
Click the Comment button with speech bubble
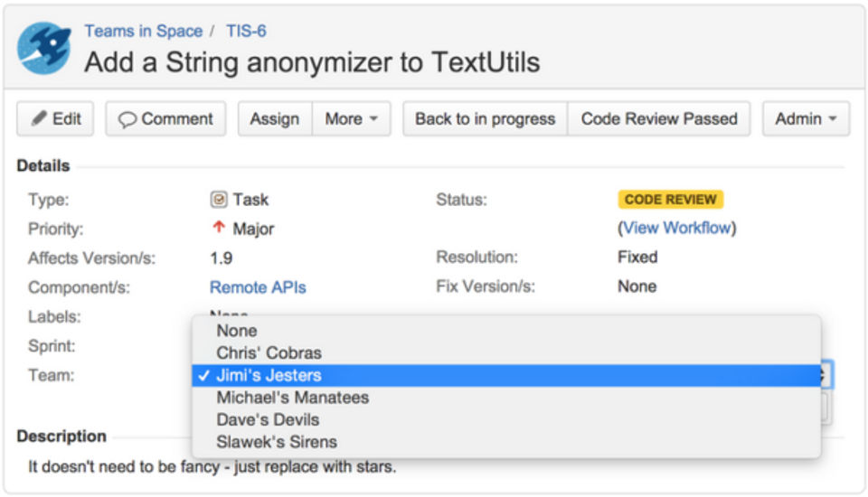(165, 118)
